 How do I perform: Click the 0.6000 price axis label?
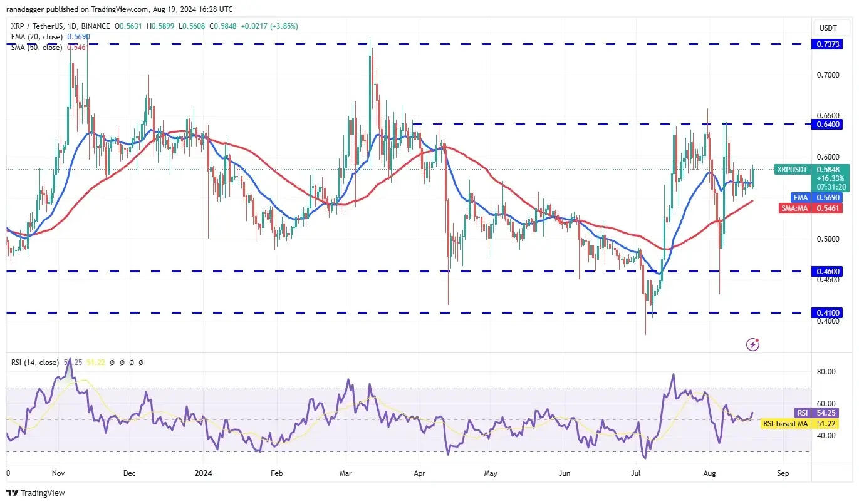(x=828, y=157)
